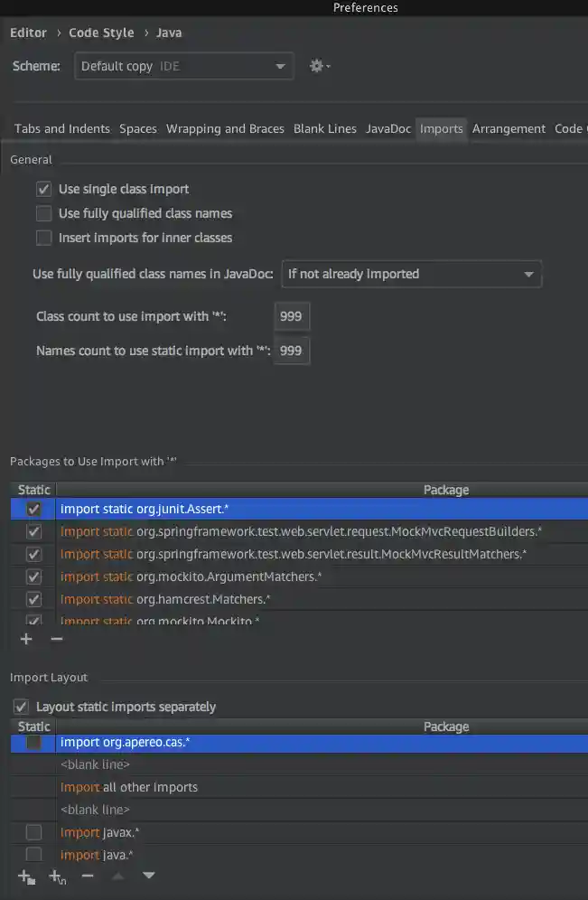Enable Insert imports for inner classes
Viewport: 588px width, 900px height.
(43, 239)
